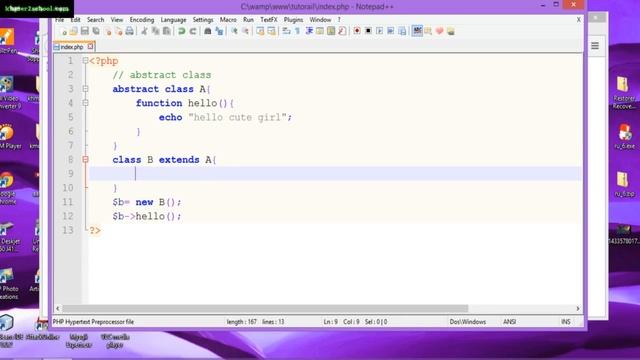Click the Zoom In toolbar icon
Screen dimensions: 640x360
point(234,31)
